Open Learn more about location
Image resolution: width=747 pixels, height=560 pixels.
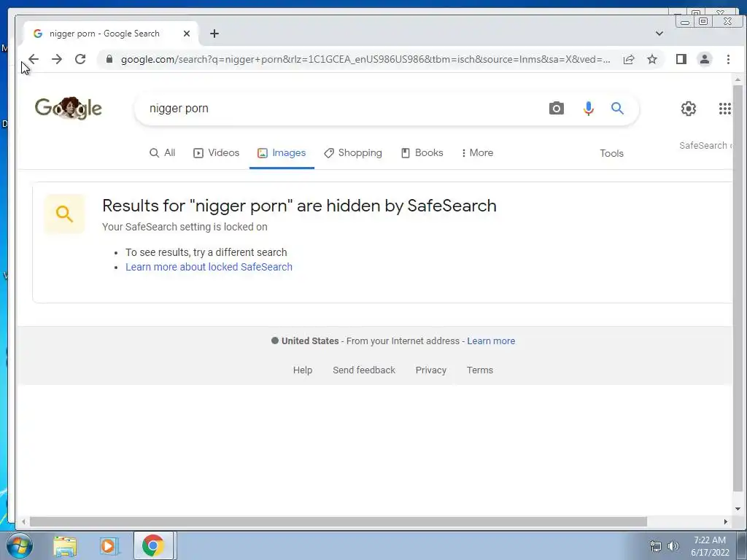click(491, 341)
